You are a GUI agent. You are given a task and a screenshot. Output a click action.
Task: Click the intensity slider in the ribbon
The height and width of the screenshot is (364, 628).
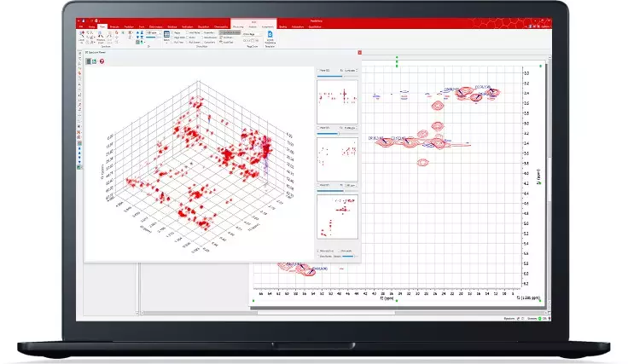154,38
